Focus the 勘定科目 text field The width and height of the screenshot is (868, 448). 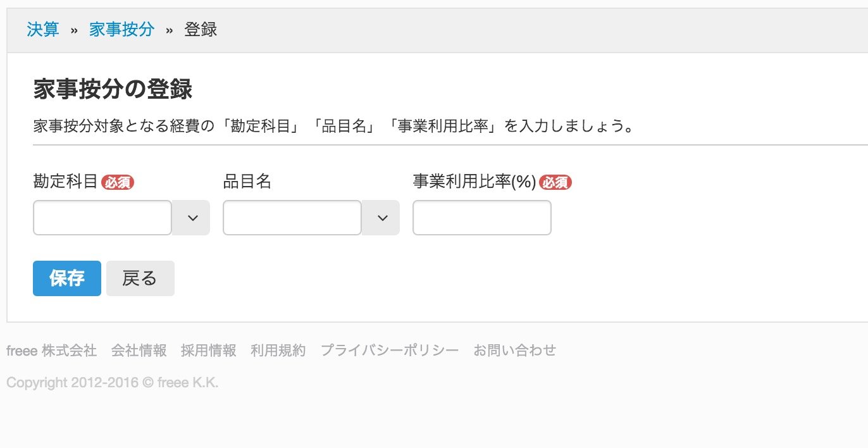[x=102, y=218]
